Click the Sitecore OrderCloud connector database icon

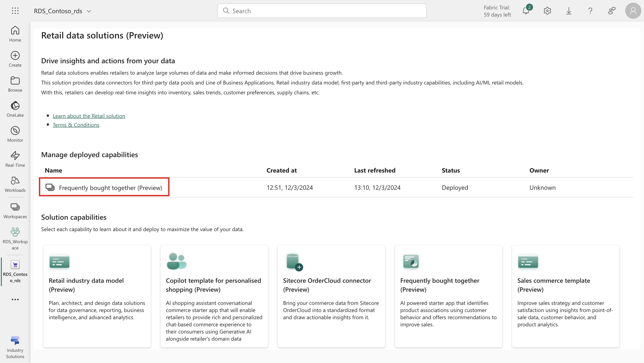[x=294, y=262]
